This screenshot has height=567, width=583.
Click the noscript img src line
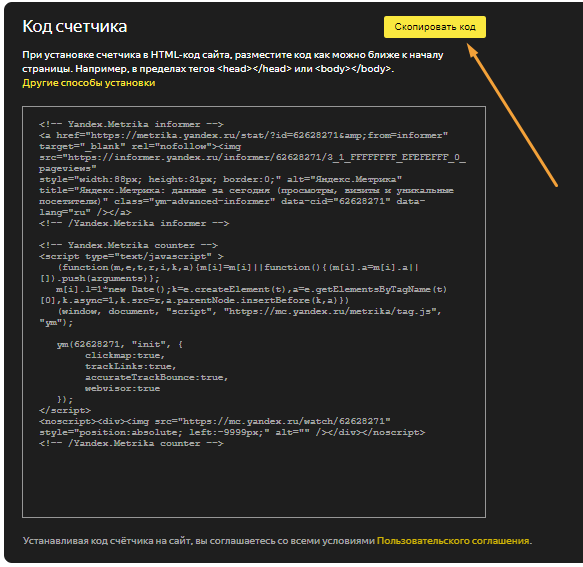[x=215, y=421]
